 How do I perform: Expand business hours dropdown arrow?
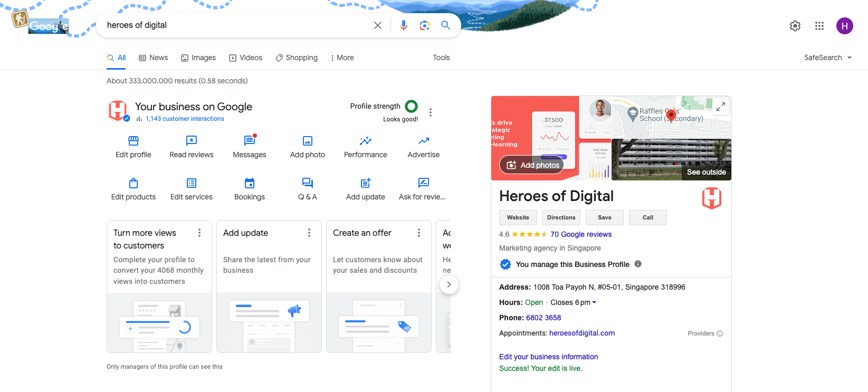click(594, 302)
